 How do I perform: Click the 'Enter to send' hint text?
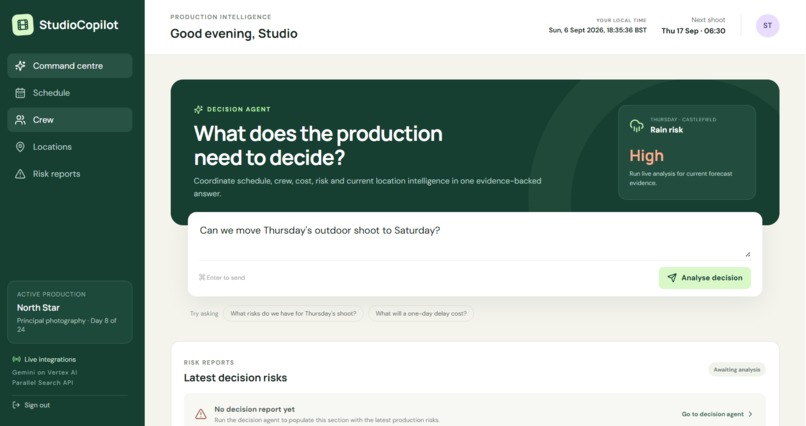click(222, 277)
